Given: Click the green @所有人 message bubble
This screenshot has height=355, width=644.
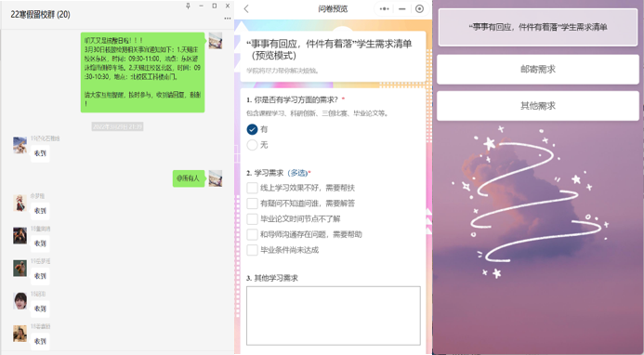Looking at the screenshot, I should 189,178.
